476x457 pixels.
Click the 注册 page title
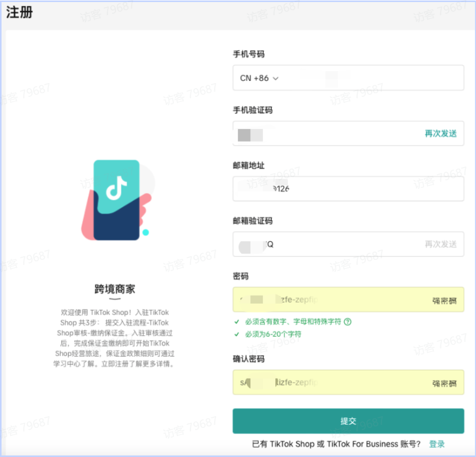pos(19,13)
